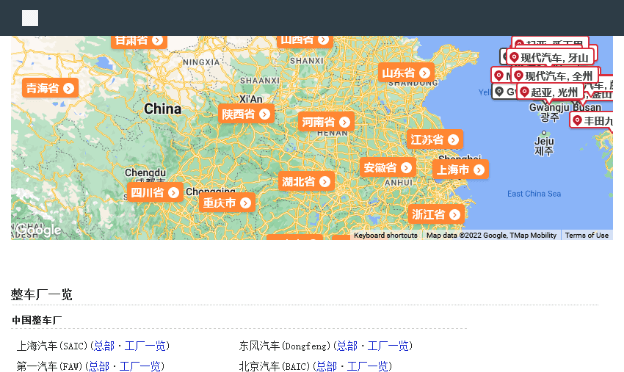Open 北京汽车 (BAIC) 总部 link
This screenshot has height=372, width=624.
click(x=326, y=366)
